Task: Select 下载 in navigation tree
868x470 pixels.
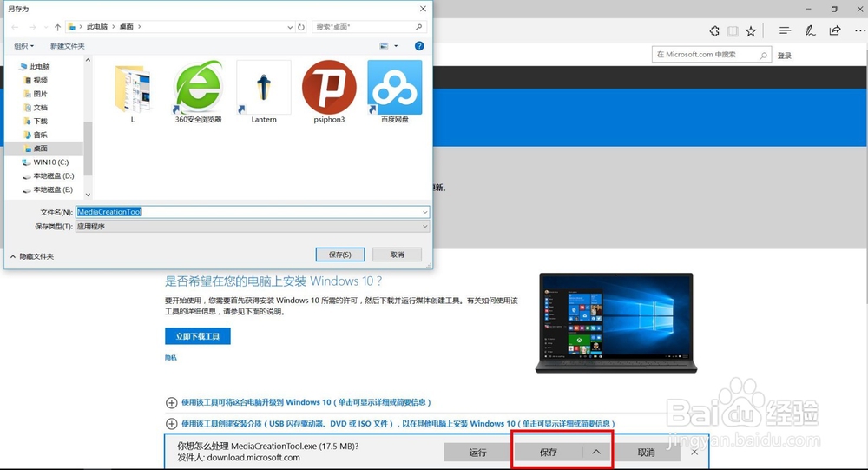Action: 36,121
